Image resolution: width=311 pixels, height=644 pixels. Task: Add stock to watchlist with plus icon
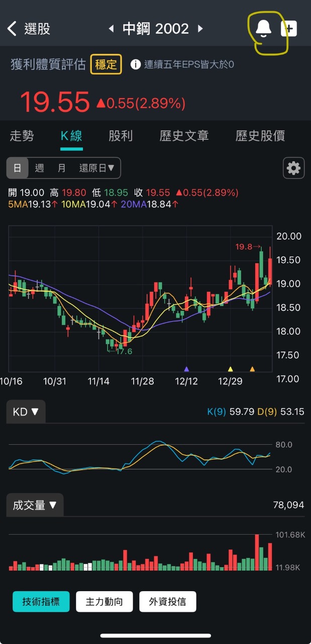click(x=289, y=29)
